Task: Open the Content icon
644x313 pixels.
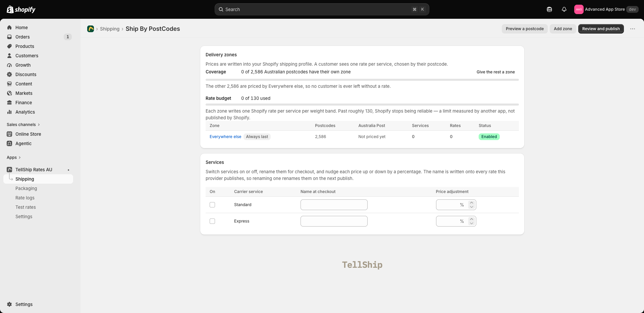Action: (x=9, y=84)
